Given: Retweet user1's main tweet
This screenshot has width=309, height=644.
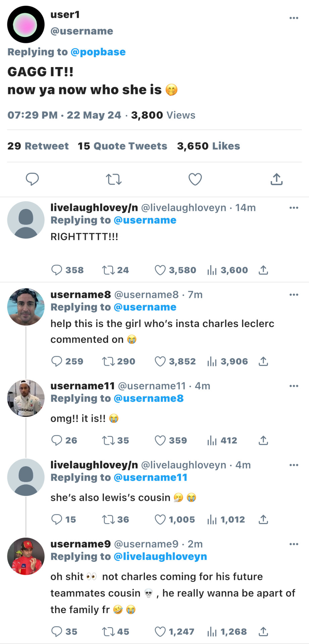Looking at the screenshot, I should point(114,179).
